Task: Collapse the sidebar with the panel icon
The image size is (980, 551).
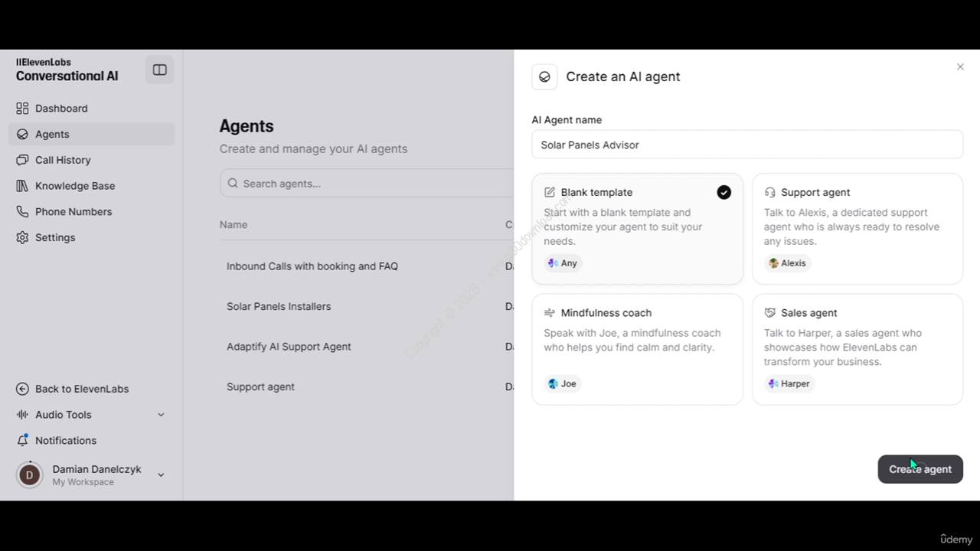Action: pos(159,70)
